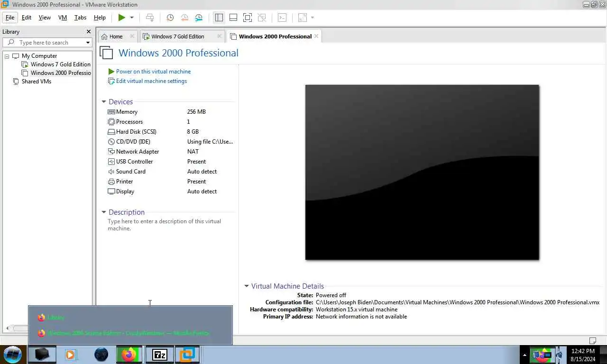Select Shared VMs in Library
Image resolution: width=607 pixels, height=364 pixels.
32,82
